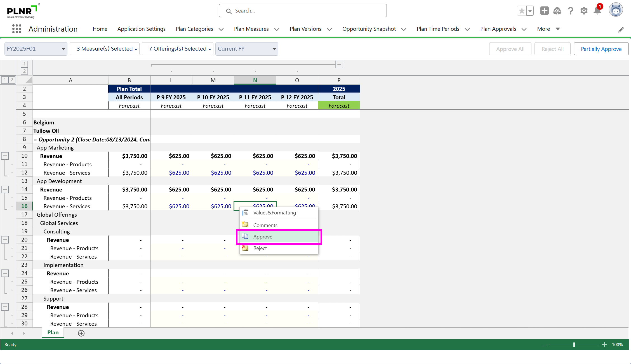
Task: Click into the Search field
Action: (303, 11)
